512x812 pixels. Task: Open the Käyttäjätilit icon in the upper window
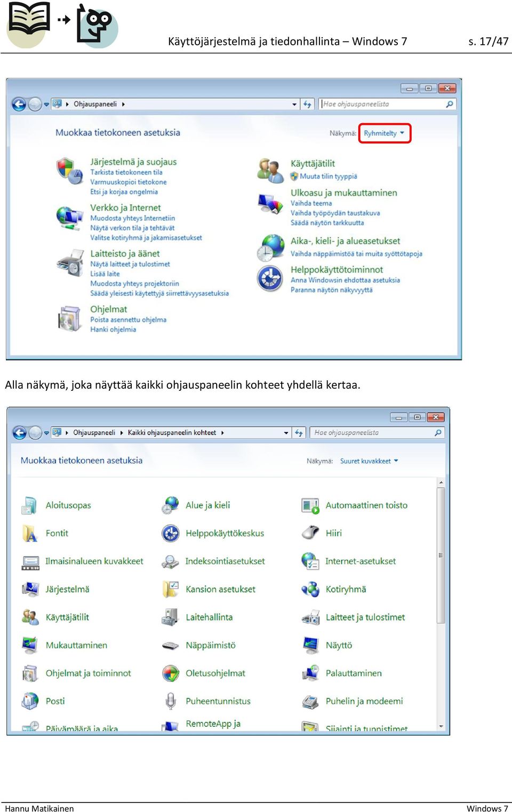coord(270,171)
